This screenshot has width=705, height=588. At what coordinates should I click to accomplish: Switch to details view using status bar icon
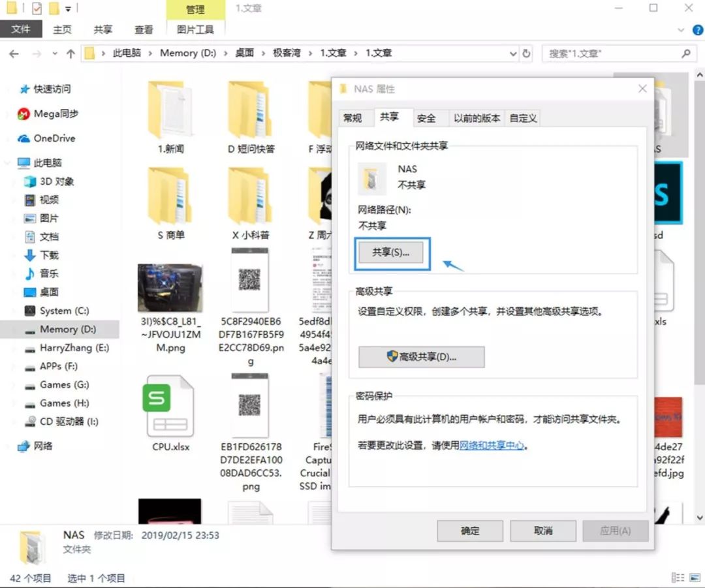point(677,578)
